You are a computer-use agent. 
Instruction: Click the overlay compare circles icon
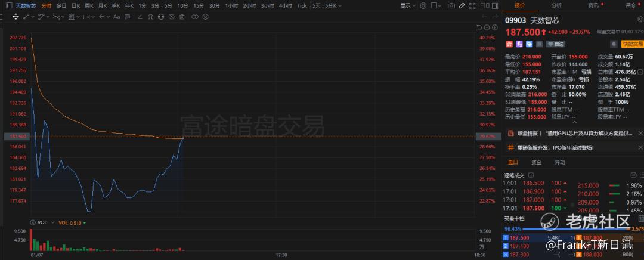tap(194, 17)
